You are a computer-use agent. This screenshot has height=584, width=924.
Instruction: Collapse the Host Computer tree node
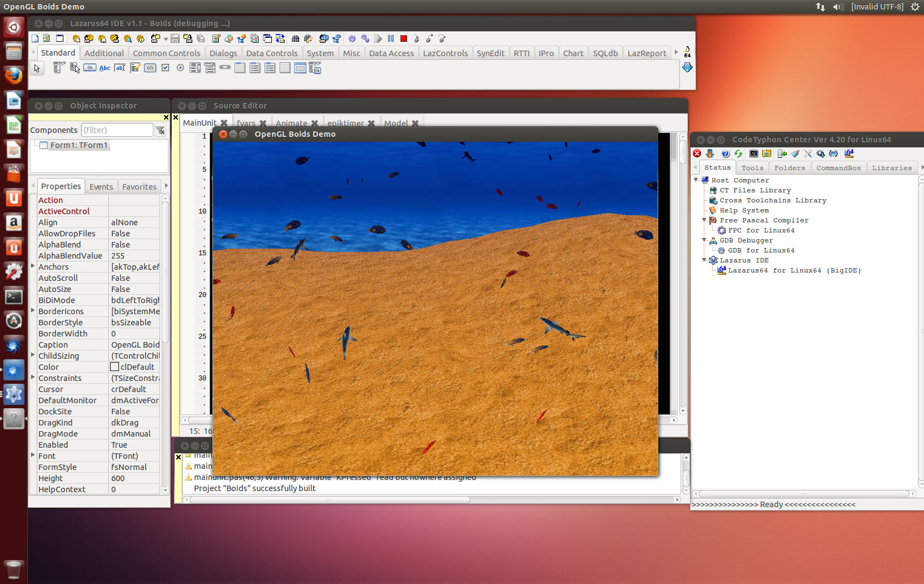(x=696, y=180)
